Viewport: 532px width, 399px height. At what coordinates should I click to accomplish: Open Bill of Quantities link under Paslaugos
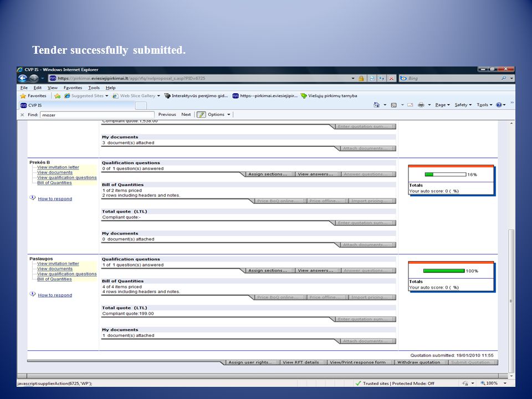pos(55,279)
